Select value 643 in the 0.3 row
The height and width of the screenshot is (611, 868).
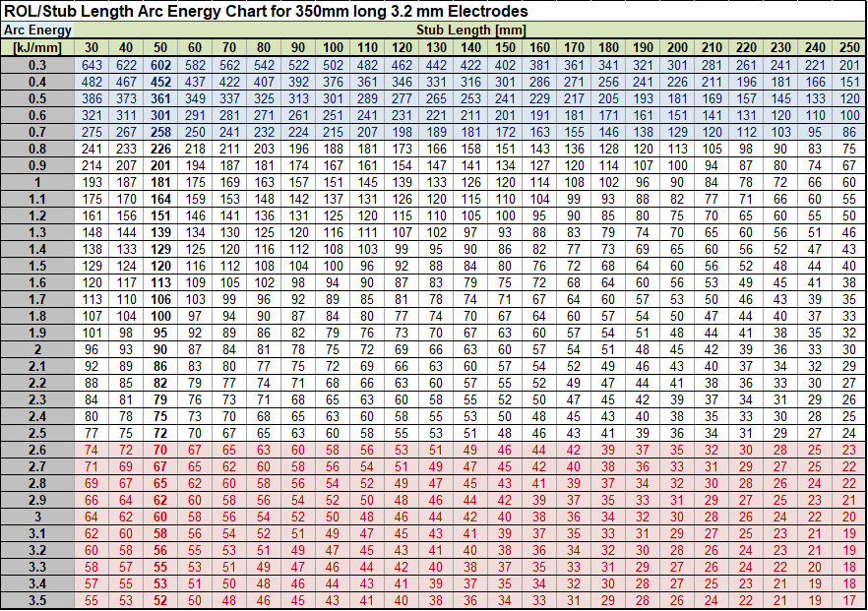[x=92, y=65]
